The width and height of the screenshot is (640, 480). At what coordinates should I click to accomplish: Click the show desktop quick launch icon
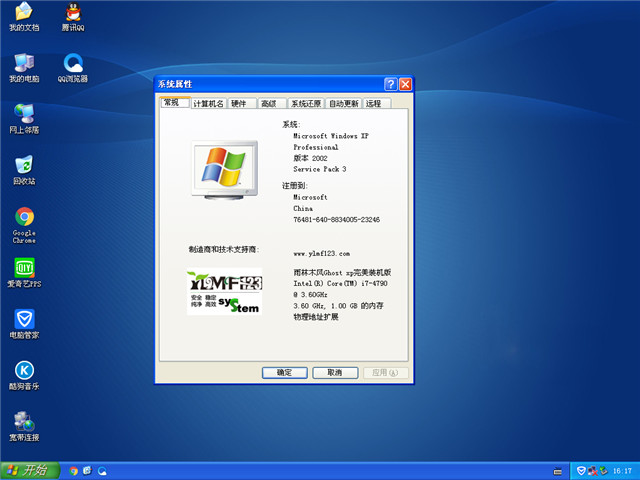pyautogui.click(x=88, y=471)
